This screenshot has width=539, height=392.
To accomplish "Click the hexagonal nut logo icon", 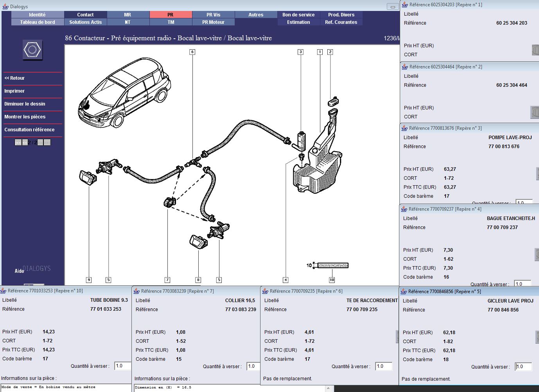I will (32, 50).
